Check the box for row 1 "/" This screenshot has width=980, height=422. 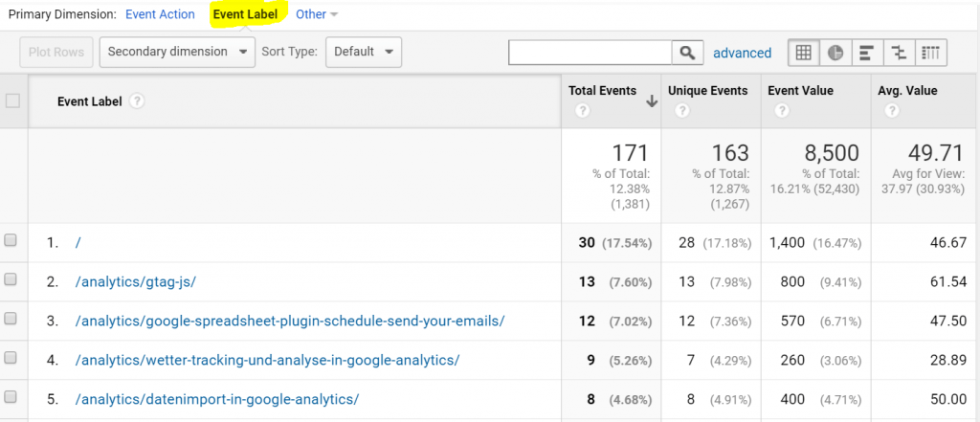pyautogui.click(x=11, y=242)
